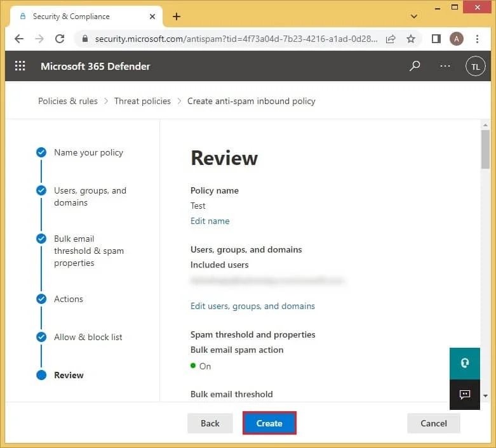This screenshot has width=496, height=448.
Task: Open the Chrome three-dot menu
Action: [x=477, y=39]
